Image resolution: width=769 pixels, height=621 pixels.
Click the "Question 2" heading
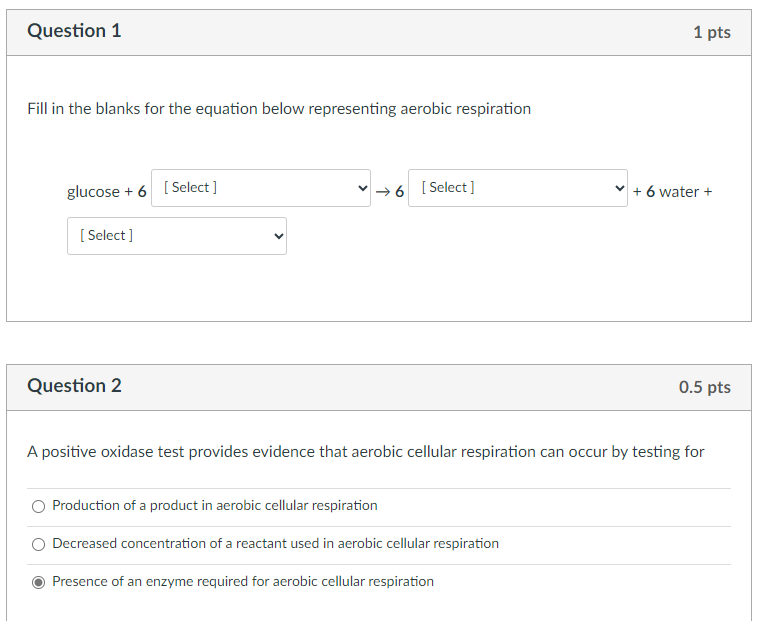click(75, 386)
